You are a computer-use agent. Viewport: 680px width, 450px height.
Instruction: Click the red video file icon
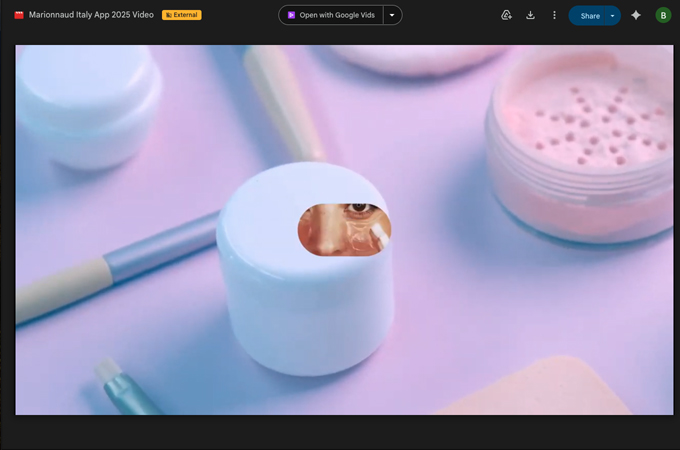click(19, 15)
